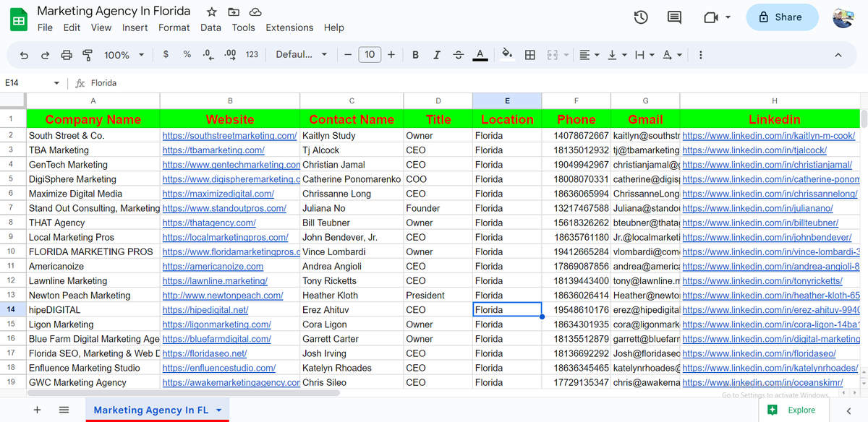868x422 pixels.
Task: Select the Marketing Agency In FL sheet tab
Action: click(157, 410)
